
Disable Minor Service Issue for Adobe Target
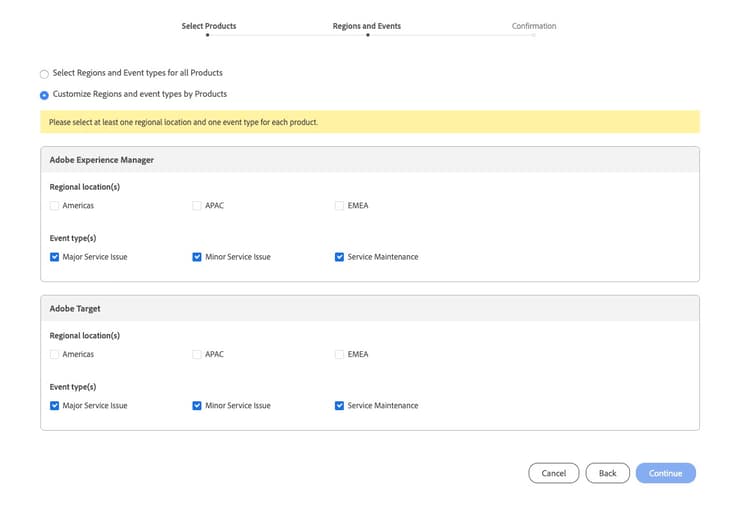[197, 406]
